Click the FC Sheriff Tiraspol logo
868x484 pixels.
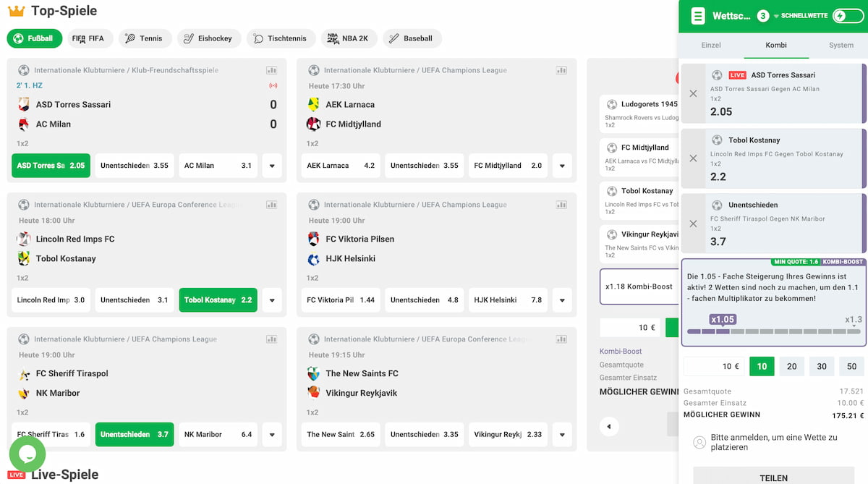pyautogui.click(x=24, y=373)
